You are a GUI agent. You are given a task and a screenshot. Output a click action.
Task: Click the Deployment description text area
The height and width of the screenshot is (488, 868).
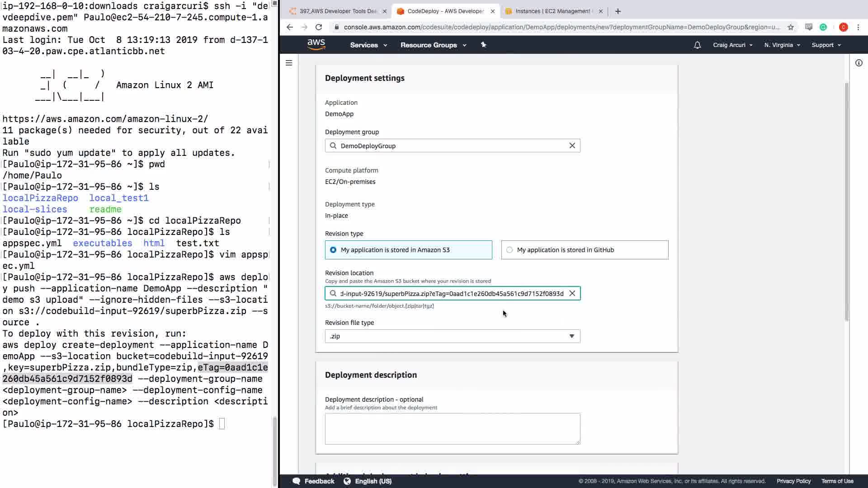452,428
